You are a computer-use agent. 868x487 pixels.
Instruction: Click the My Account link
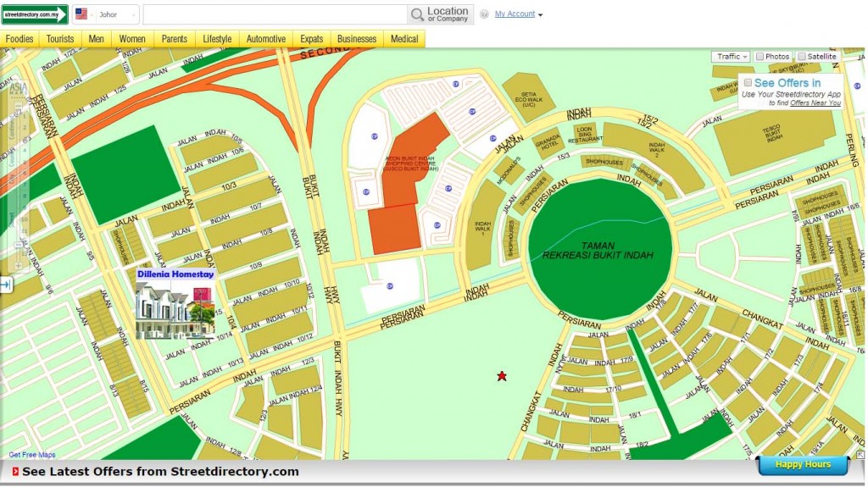(515, 14)
